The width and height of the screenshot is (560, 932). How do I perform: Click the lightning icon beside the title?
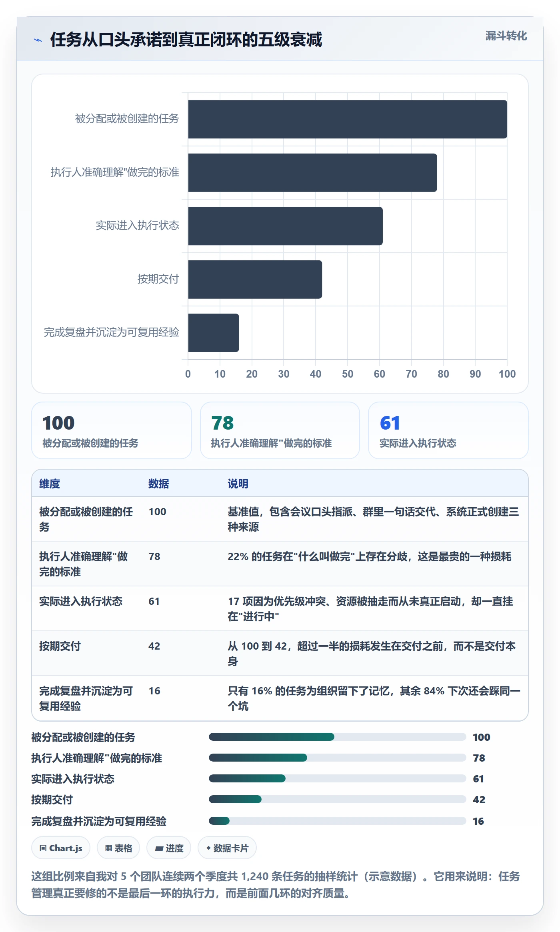(x=38, y=40)
